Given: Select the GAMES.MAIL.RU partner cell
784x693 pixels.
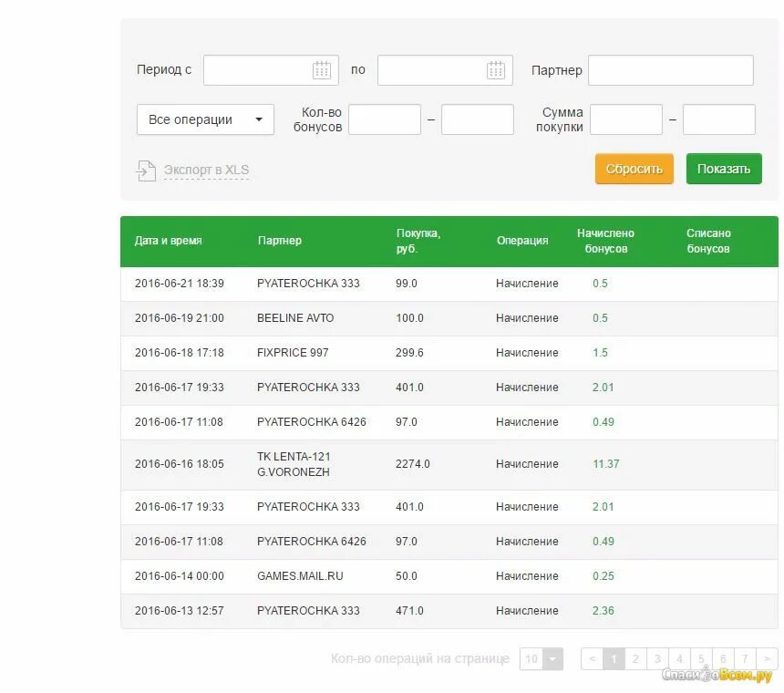Looking at the screenshot, I should 300,576.
